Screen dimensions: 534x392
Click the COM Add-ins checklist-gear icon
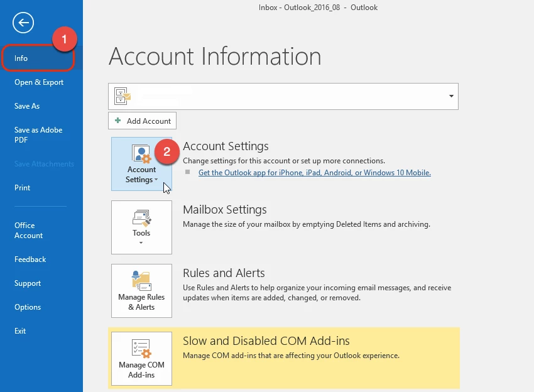(x=141, y=349)
